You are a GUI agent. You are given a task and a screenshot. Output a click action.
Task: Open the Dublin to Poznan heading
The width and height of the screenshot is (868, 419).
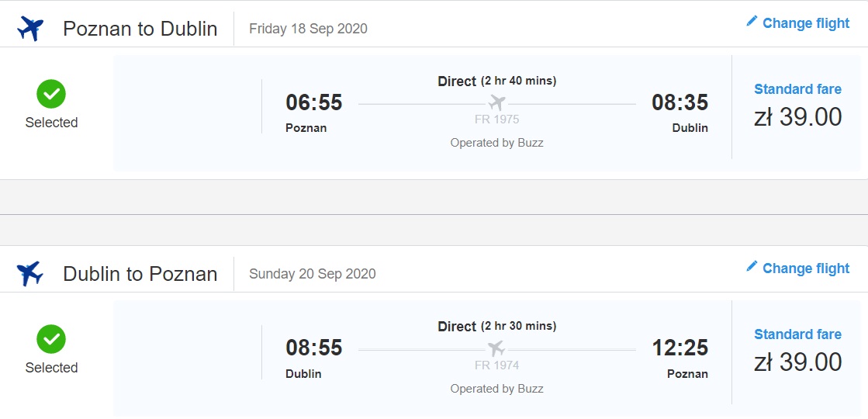[140, 274]
